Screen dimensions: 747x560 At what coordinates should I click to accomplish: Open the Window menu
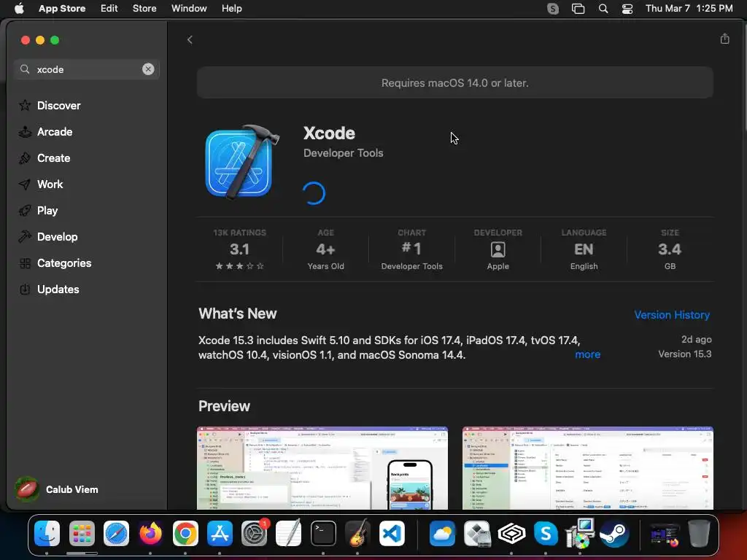[189, 9]
